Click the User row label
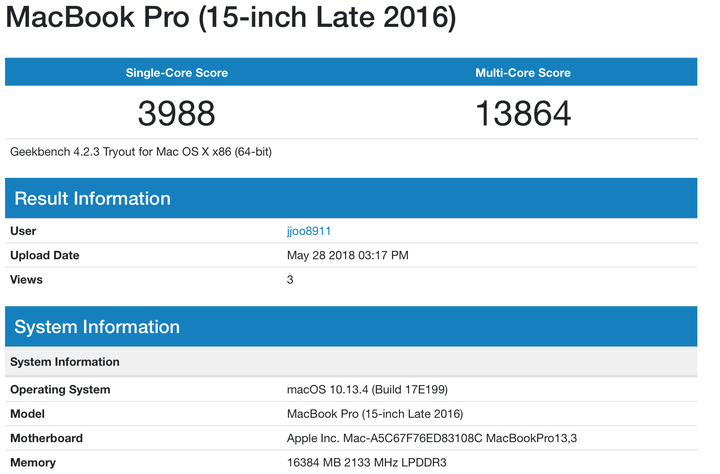Viewport: 720px width, 474px height. coord(23,231)
